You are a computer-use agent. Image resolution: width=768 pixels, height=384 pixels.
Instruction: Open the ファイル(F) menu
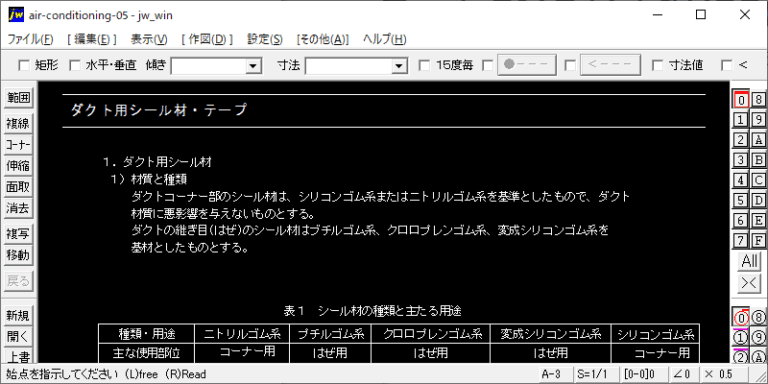(30, 40)
